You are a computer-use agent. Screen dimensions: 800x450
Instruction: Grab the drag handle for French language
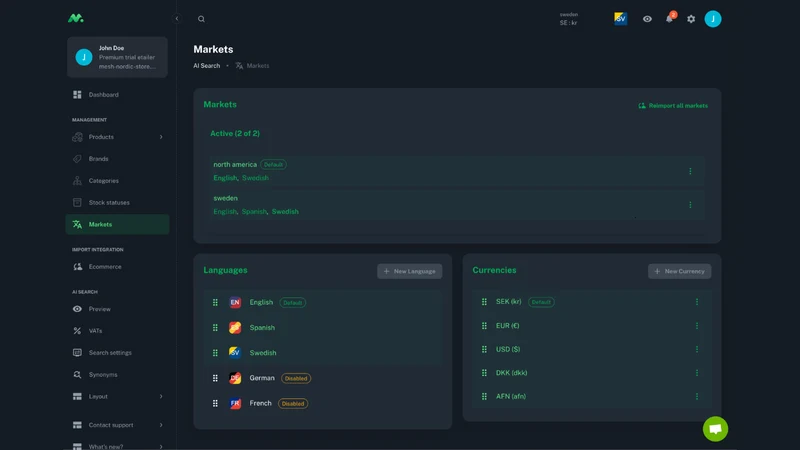(215, 403)
